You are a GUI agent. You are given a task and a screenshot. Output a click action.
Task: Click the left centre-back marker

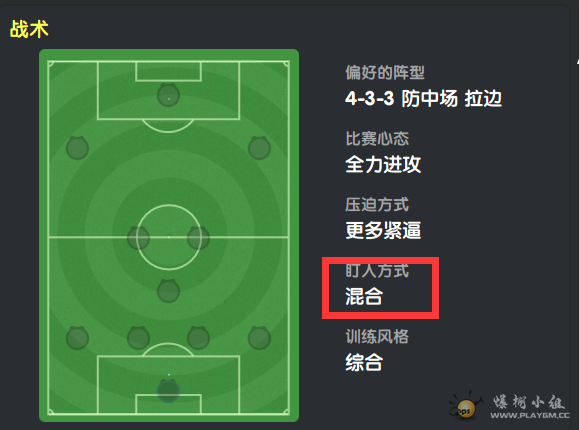[138, 338]
